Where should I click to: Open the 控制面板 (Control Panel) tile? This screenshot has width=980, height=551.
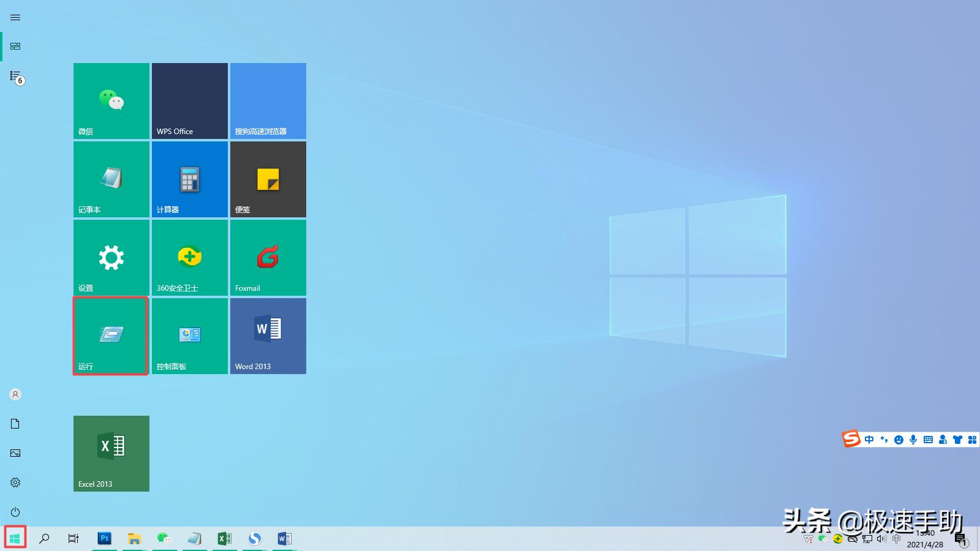point(190,336)
